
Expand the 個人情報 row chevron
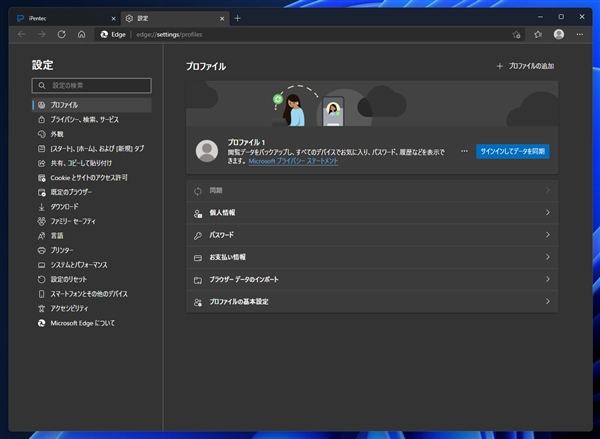[x=547, y=213]
